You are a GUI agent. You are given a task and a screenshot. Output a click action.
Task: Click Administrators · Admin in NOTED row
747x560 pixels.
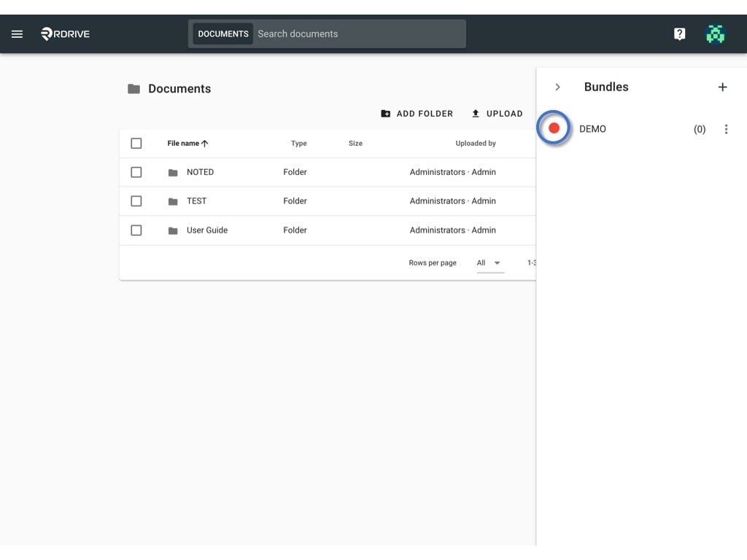click(452, 172)
